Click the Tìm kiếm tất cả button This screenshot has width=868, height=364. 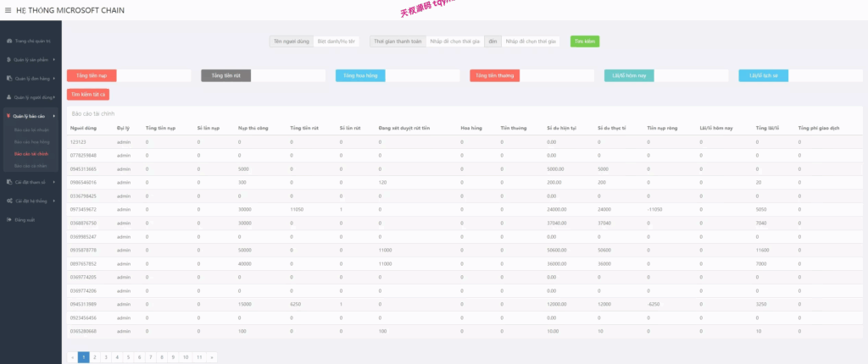[x=88, y=95]
